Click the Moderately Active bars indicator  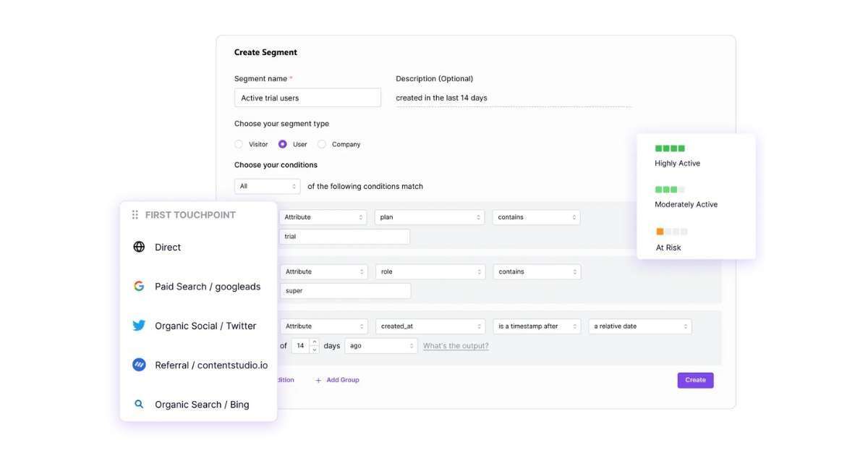pos(670,190)
